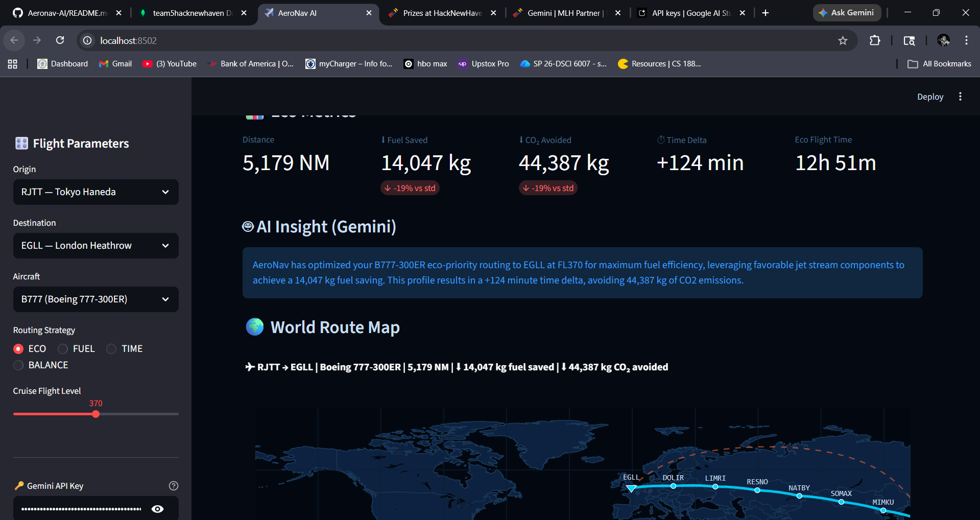Close the Prizes at HackNewHaven tab

pos(493,13)
